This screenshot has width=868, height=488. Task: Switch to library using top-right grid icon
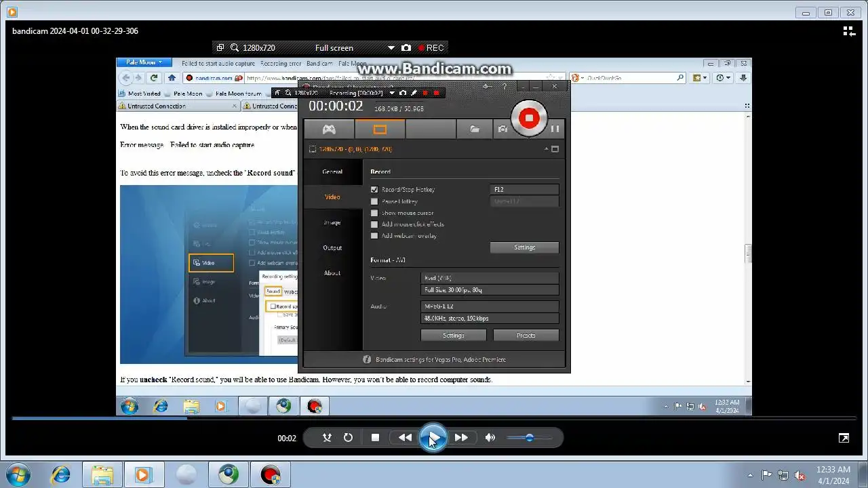[849, 31]
